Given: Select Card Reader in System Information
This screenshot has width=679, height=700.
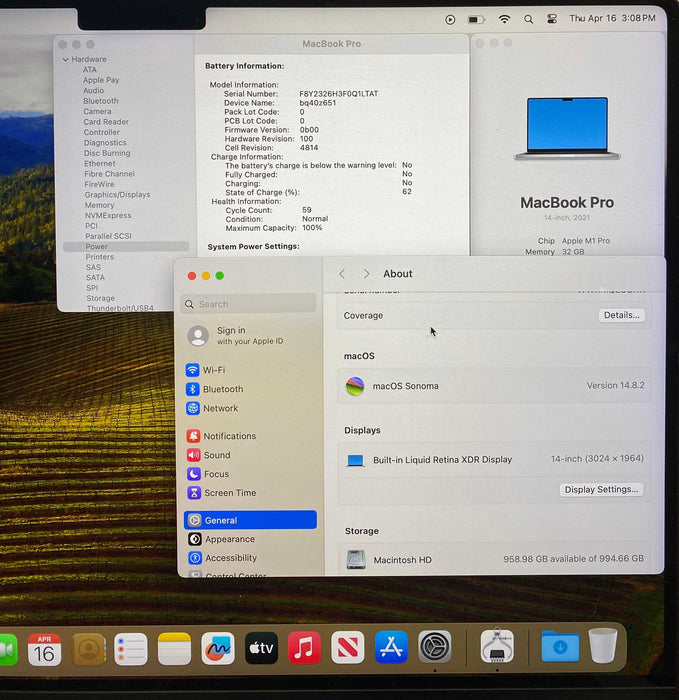Looking at the screenshot, I should tap(106, 121).
